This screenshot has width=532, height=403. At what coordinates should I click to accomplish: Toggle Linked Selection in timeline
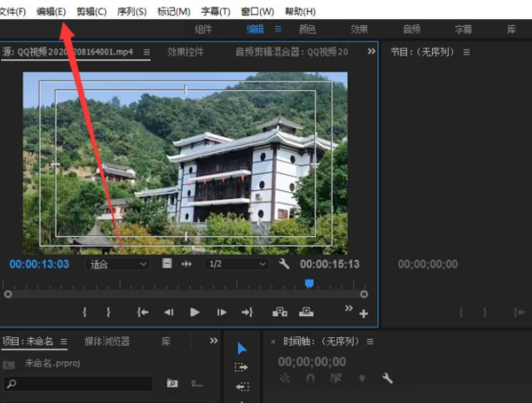[x=336, y=378]
